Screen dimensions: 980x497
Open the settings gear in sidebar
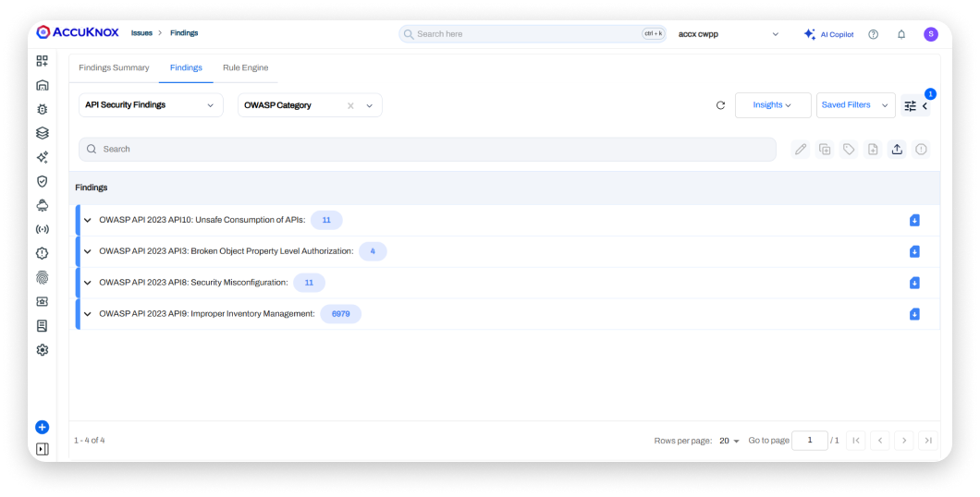coord(42,349)
